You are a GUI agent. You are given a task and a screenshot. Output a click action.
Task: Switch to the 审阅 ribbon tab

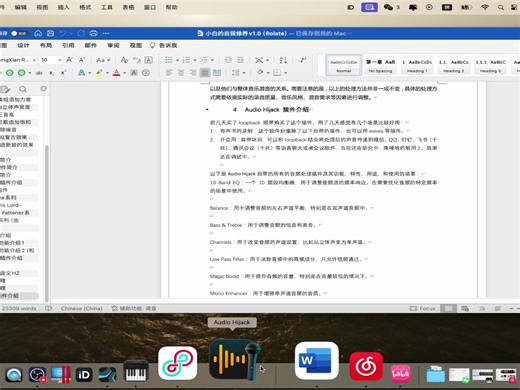(113, 45)
